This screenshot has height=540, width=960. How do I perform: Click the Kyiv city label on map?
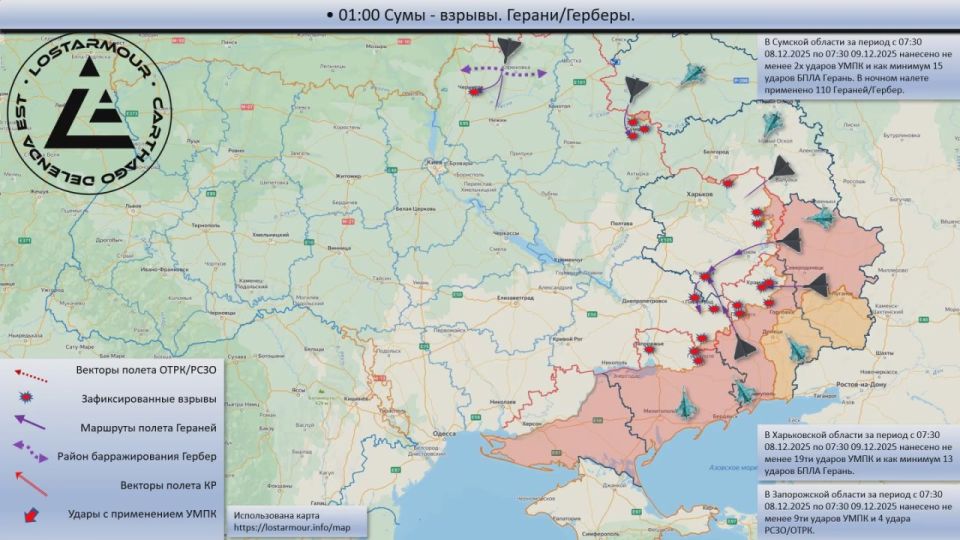coord(433,162)
